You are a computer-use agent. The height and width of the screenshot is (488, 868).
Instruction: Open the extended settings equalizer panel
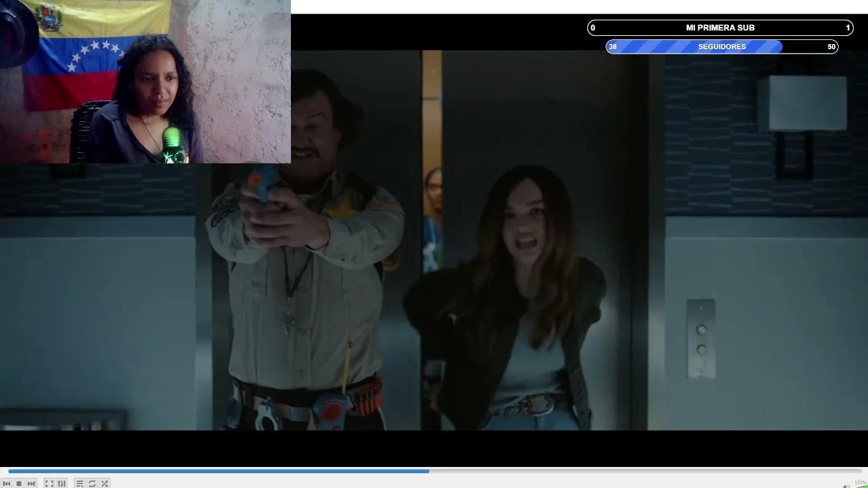point(62,483)
